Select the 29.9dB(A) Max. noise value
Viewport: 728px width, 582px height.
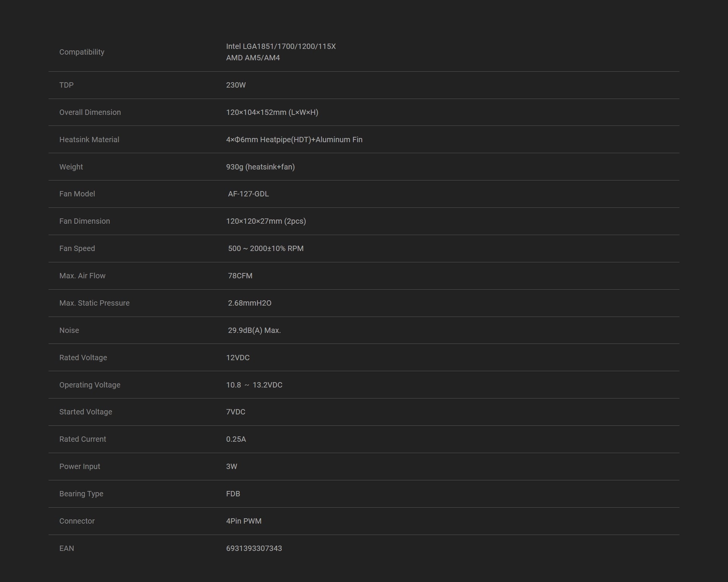coord(254,330)
